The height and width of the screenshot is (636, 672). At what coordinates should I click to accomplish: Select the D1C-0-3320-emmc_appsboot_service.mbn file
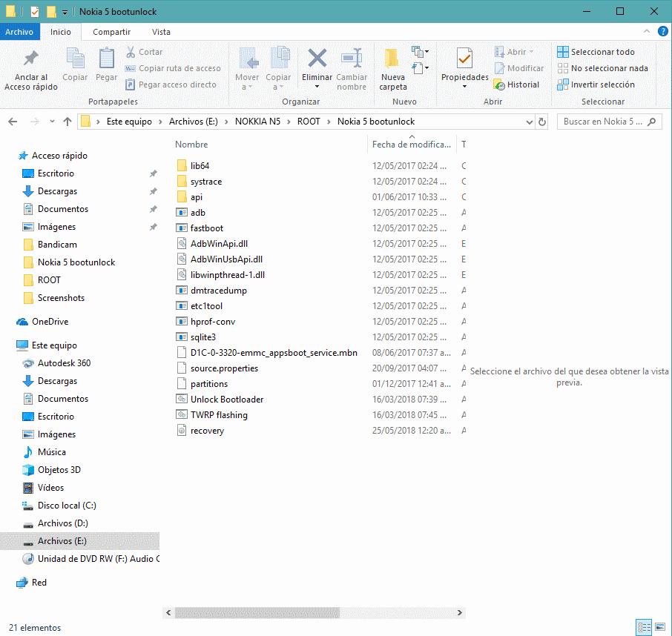point(274,353)
